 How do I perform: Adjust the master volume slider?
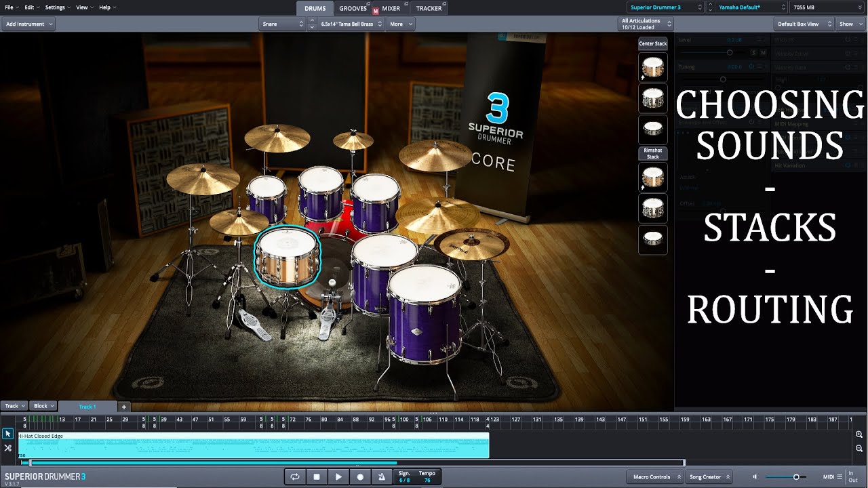tap(796, 477)
